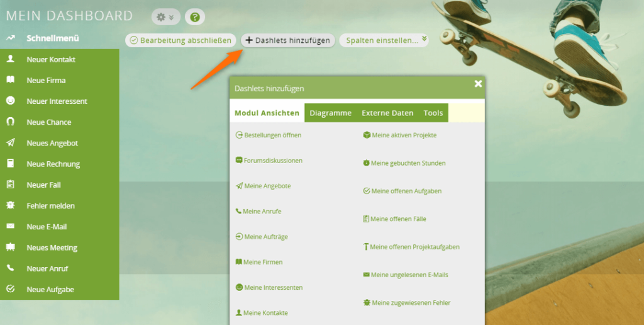Viewport: 644px width, 325px height.
Task: Click the Meine Kontakte text
Action: [266, 312]
